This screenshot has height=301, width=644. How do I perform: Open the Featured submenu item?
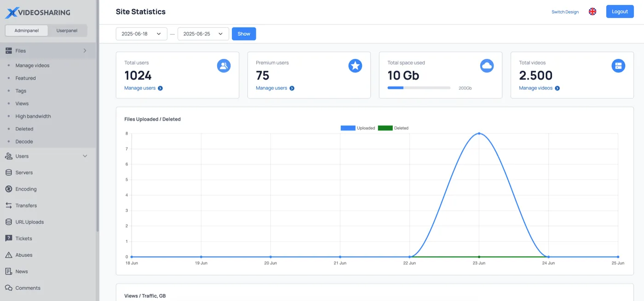[25, 78]
